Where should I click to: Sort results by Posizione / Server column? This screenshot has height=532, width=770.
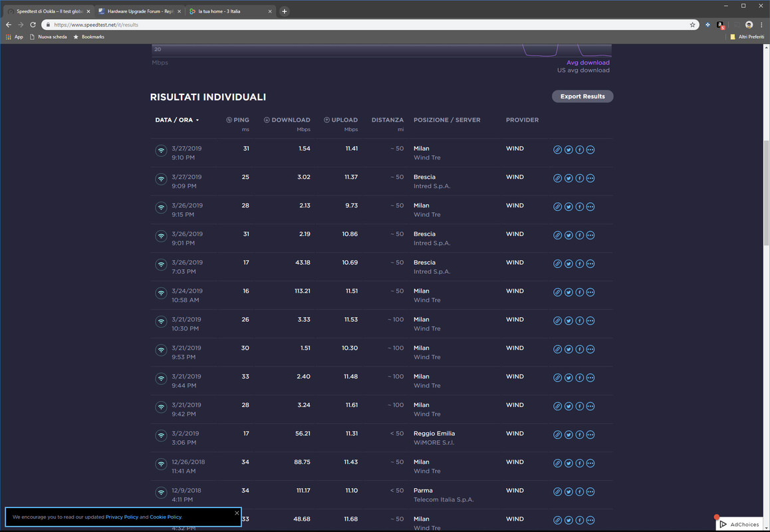click(x=447, y=120)
